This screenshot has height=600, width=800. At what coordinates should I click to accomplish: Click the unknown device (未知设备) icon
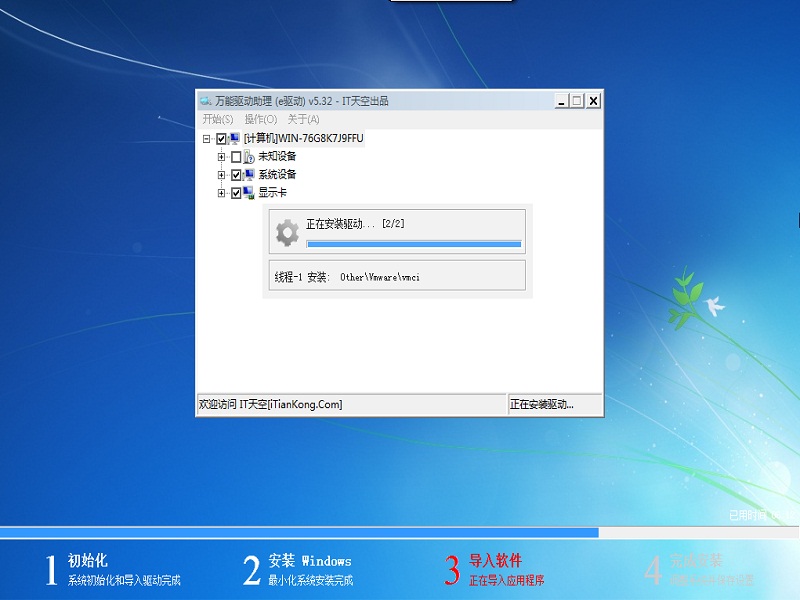[249, 157]
